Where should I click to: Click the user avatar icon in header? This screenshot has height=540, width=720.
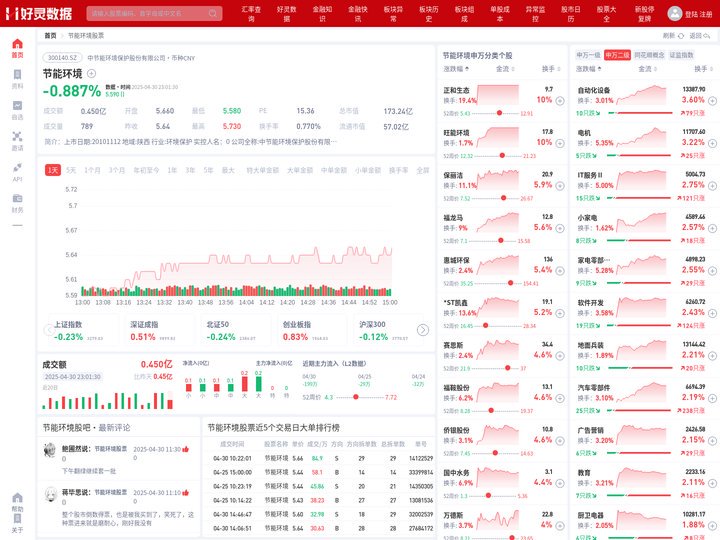[674, 13]
